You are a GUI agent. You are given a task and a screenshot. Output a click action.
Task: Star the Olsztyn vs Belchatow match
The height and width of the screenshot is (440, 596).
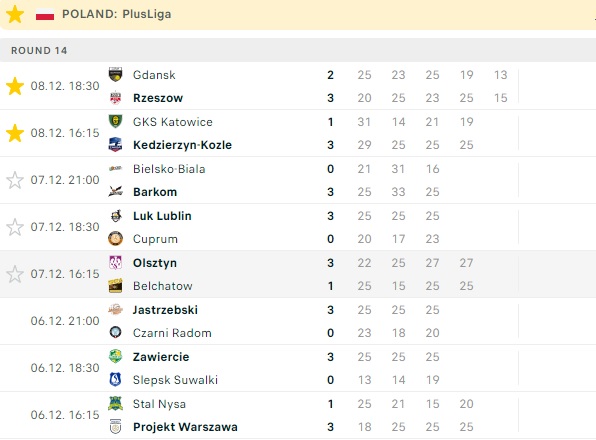15,274
